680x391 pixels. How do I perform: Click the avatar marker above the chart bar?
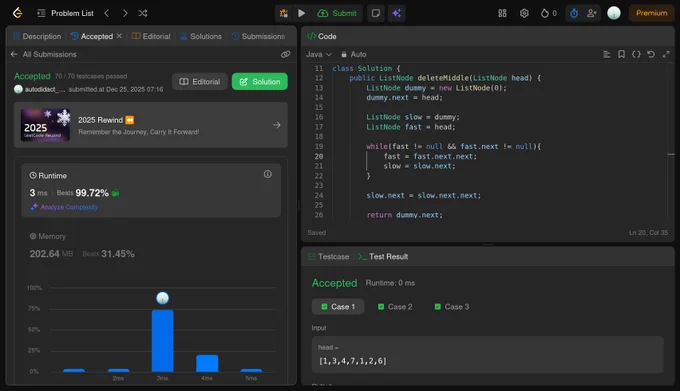163,298
